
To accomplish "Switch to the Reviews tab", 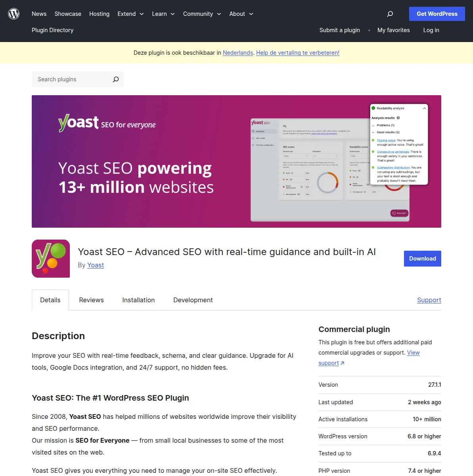I will pyautogui.click(x=91, y=300).
